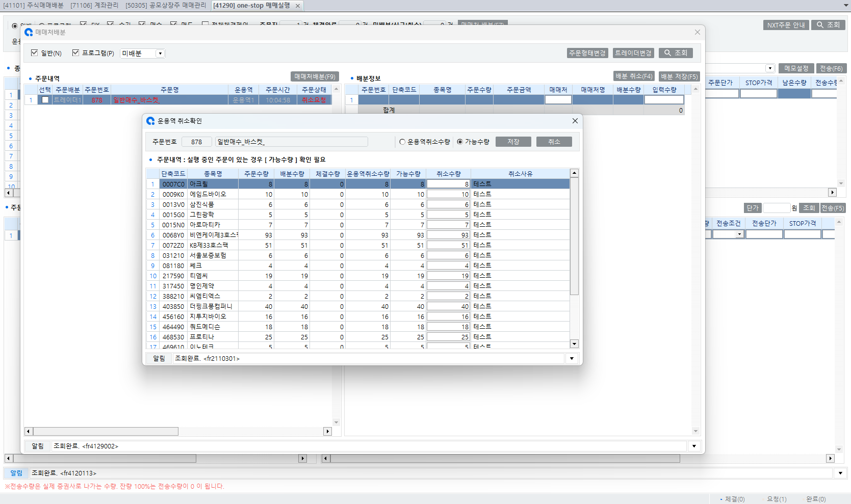This screenshot has width=851, height=504.
Task: Click the right arrow of the 주문내역 horizontal scrollbar
Action: click(x=327, y=432)
